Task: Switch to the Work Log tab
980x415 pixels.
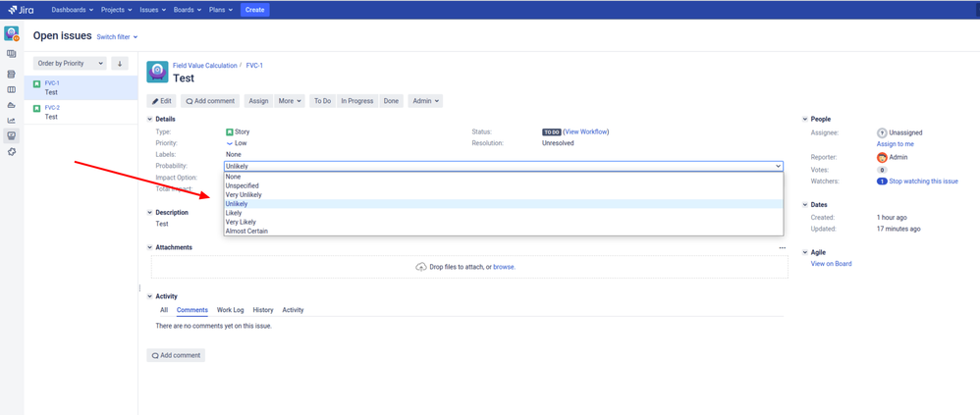Action: 230,310
